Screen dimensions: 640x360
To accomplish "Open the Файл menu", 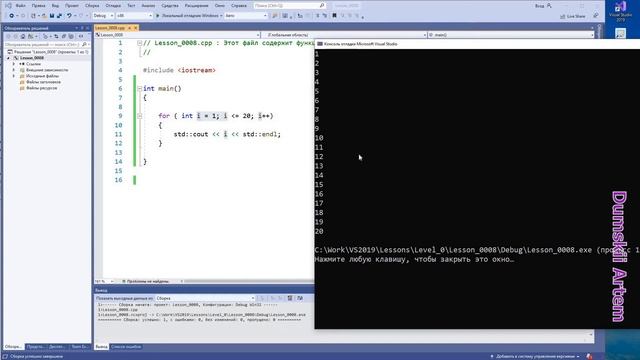I will tap(20, 6).
